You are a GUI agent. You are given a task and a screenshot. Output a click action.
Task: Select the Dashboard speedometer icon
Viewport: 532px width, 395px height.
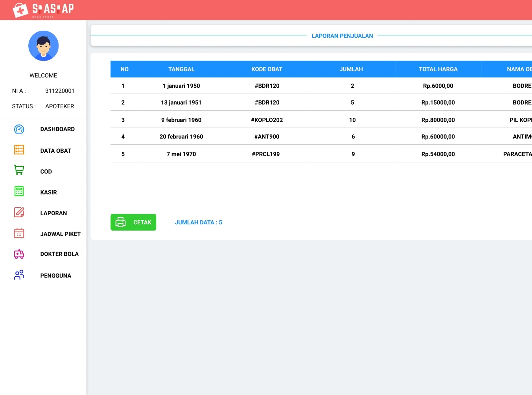tap(19, 129)
